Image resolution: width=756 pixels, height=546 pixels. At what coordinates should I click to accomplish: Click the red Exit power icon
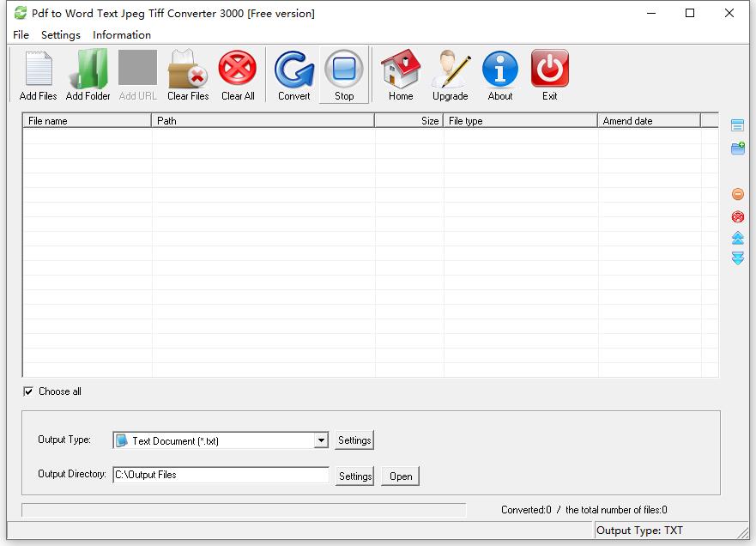pyautogui.click(x=550, y=70)
